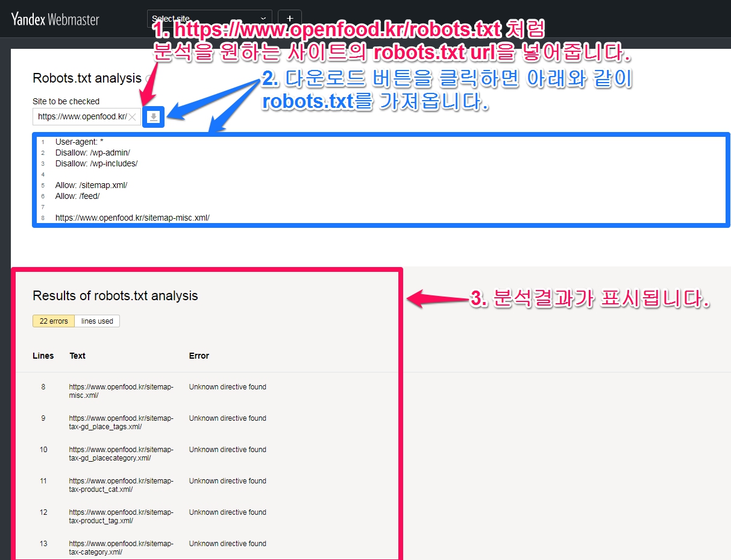The width and height of the screenshot is (731, 560).
Task: Click the Yandex Webmaster logo
Action: pos(55,19)
